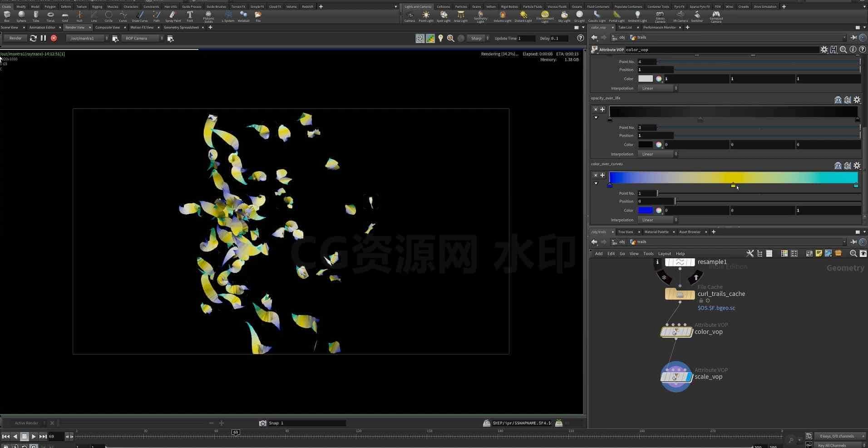This screenshot has height=448, width=868.
Task: Select the scale_vop node
Action: click(x=676, y=377)
